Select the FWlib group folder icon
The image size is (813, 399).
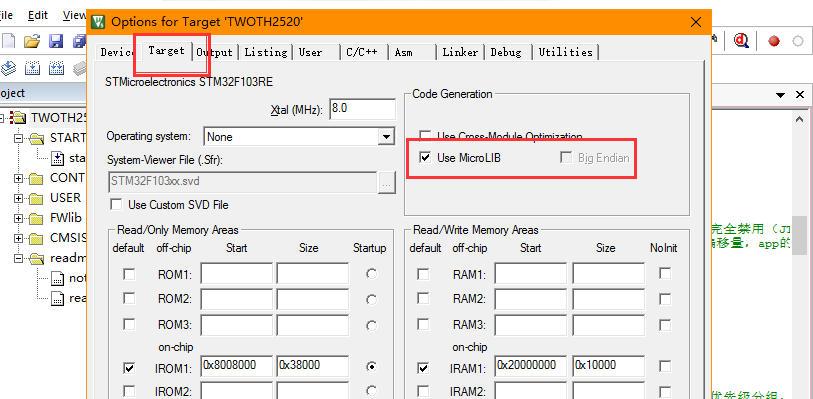pos(36,218)
